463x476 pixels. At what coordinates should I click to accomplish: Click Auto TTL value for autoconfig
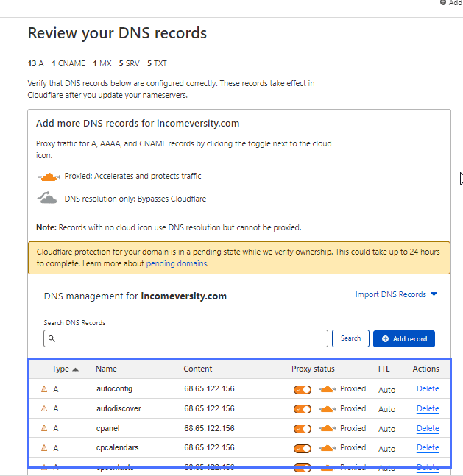coord(386,390)
